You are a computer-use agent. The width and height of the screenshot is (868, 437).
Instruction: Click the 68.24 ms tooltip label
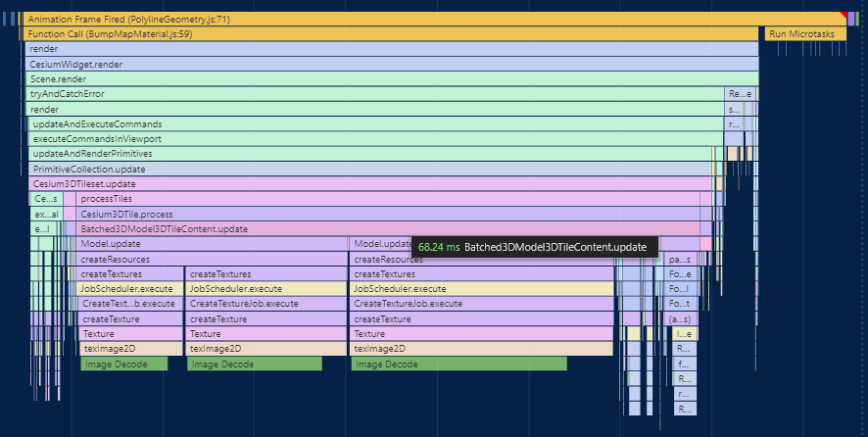coord(534,247)
